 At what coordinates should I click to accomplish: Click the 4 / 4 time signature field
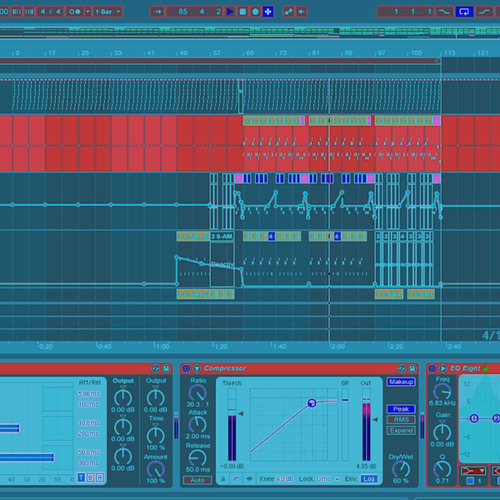(51, 12)
